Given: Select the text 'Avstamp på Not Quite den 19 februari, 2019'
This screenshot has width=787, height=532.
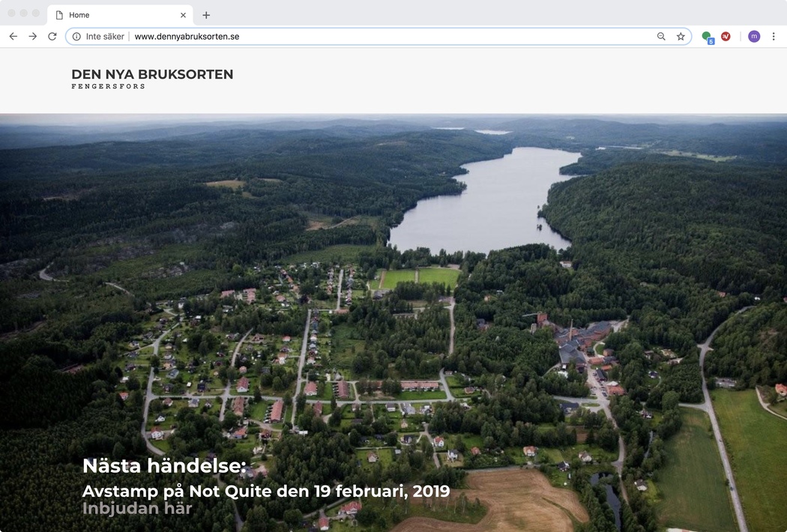Looking at the screenshot, I should [266, 491].
